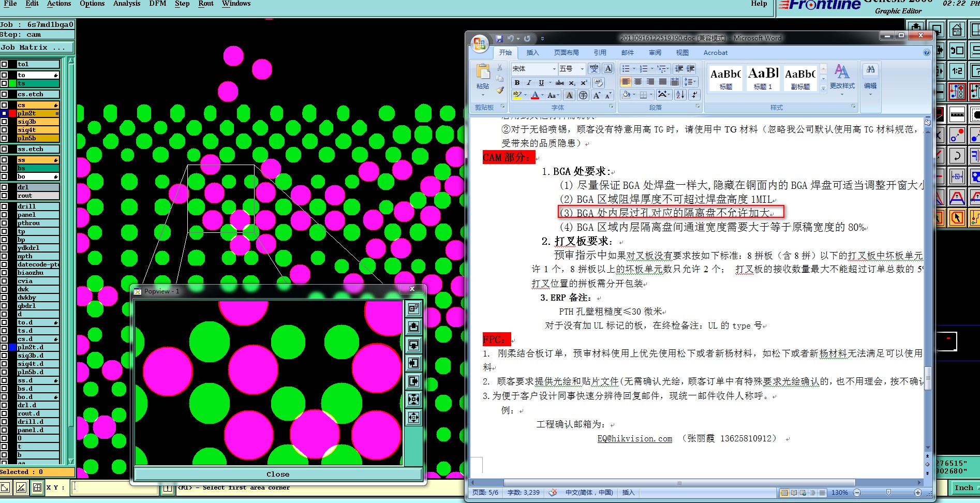Click the Sort A-Z icon in Word

pos(680,95)
